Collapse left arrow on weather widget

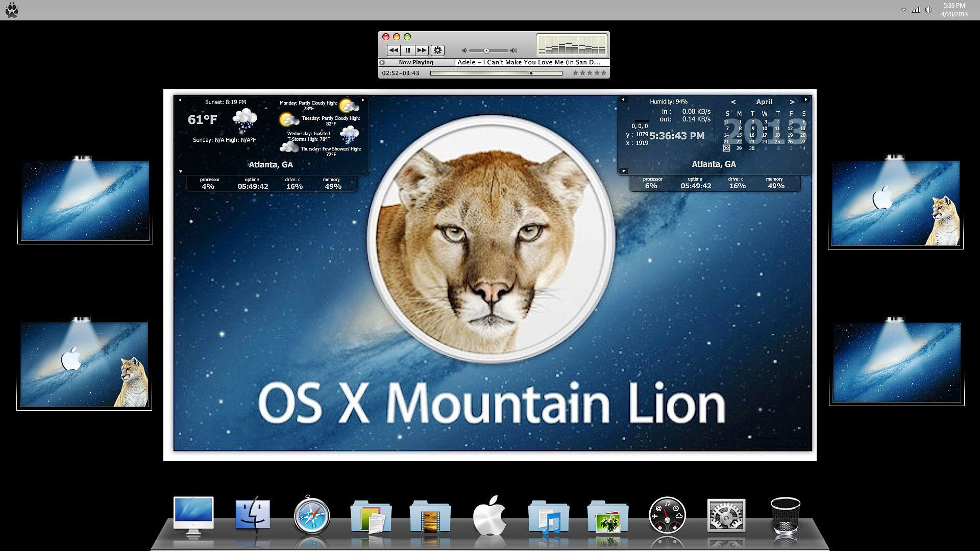(180, 100)
